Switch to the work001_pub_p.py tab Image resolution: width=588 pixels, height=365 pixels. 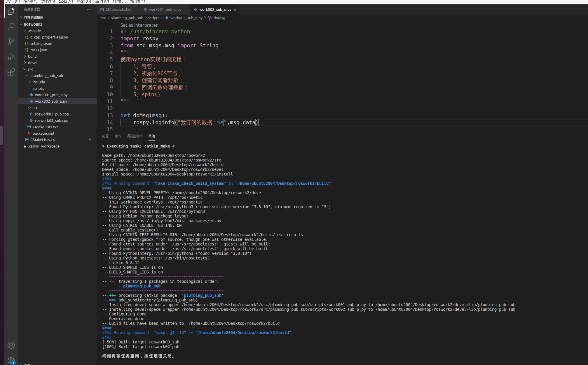[x=165, y=10]
